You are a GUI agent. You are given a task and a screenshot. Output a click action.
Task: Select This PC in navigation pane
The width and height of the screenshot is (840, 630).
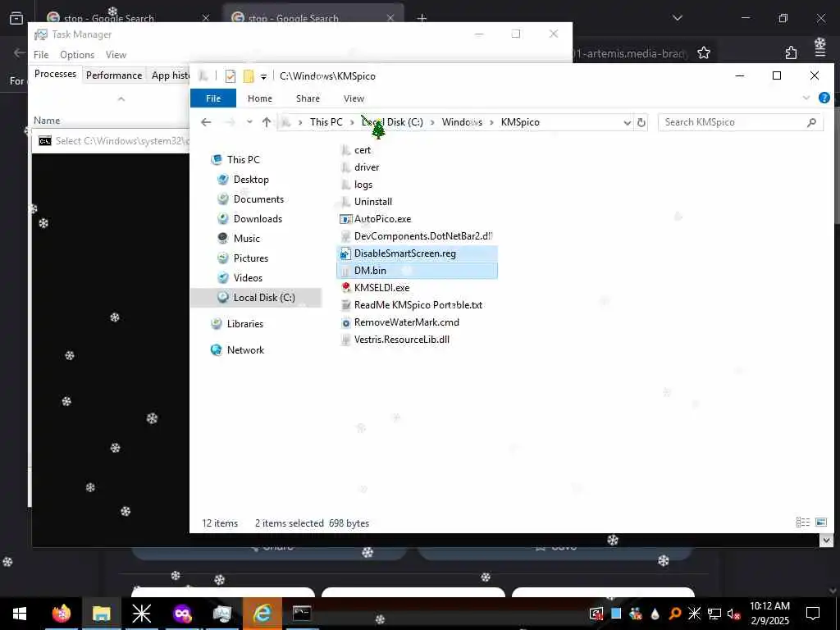click(x=243, y=160)
